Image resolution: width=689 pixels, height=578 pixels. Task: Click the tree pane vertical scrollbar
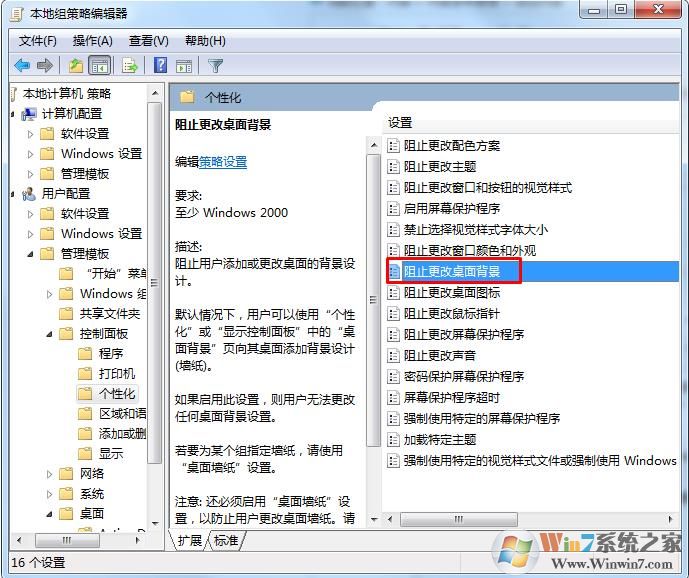click(154, 284)
